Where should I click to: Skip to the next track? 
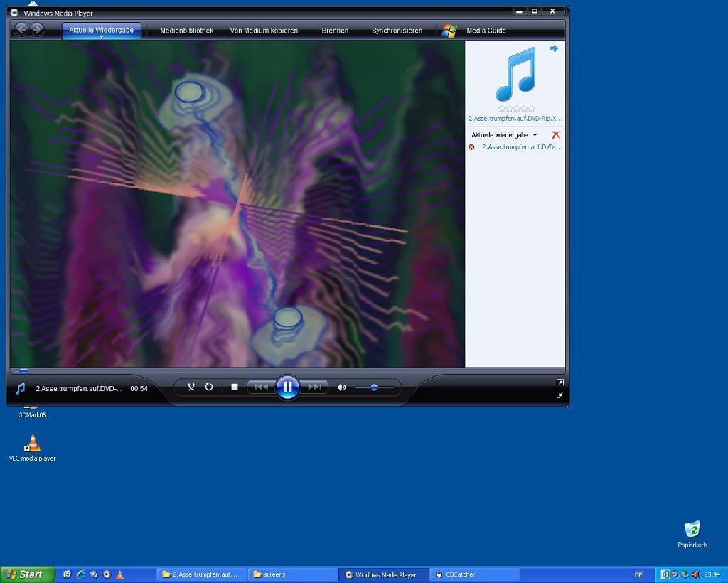314,387
